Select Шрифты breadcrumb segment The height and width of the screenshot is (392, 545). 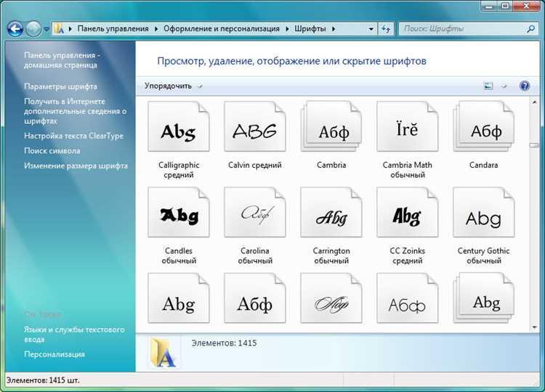click(310, 28)
